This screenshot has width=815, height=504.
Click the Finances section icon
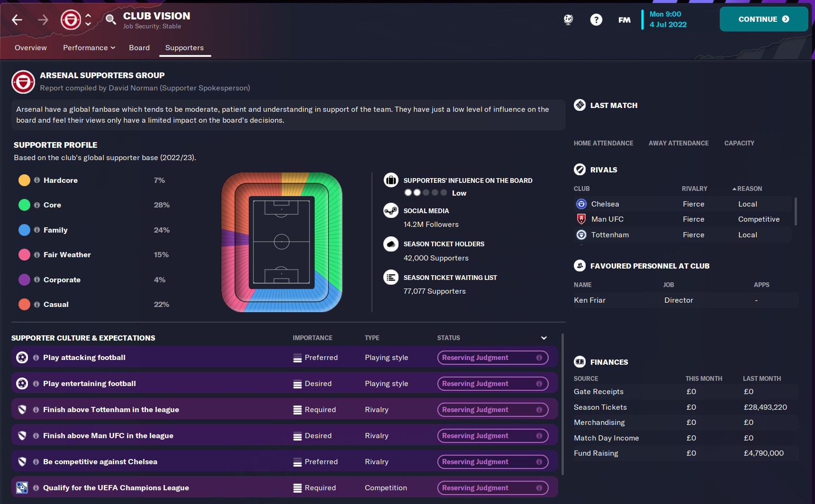(x=580, y=362)
